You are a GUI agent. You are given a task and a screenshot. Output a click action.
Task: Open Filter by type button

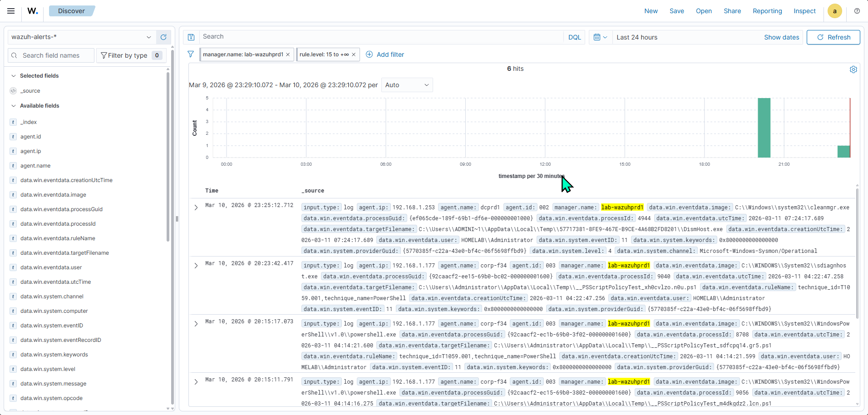click(131, 55)
